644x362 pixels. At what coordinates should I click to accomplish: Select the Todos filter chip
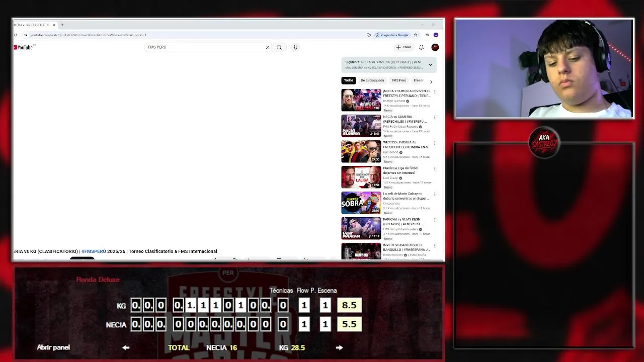click(x=349, y=80)
